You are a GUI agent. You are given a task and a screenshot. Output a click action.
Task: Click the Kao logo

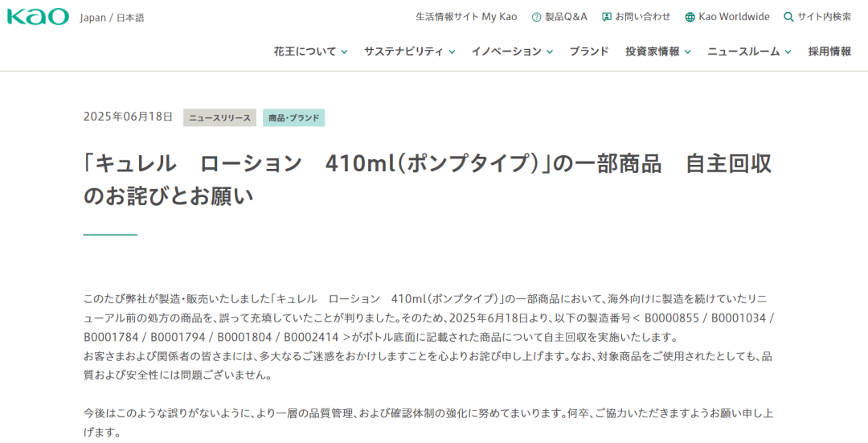tap(38, 17)
